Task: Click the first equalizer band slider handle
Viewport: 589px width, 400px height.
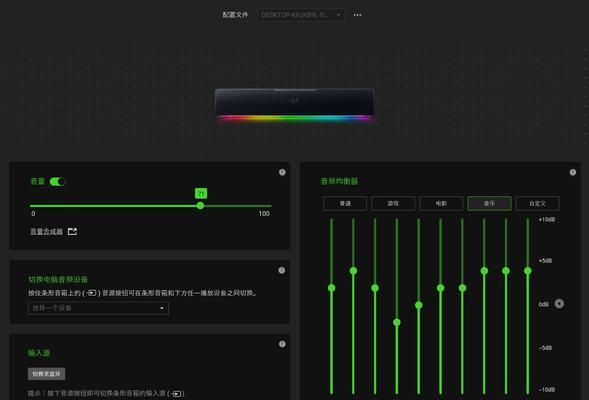Action: tap(331, 288)
